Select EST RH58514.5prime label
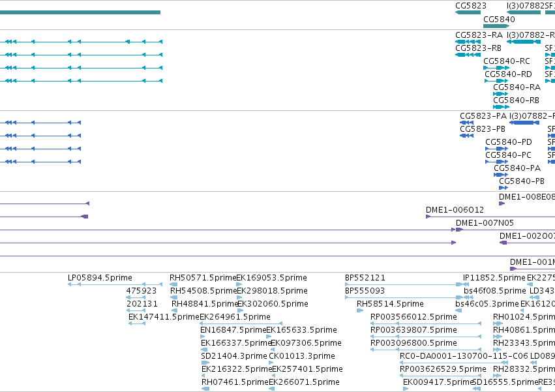The height and width of the screenshot is (392, 555). [x=390, y=304]
